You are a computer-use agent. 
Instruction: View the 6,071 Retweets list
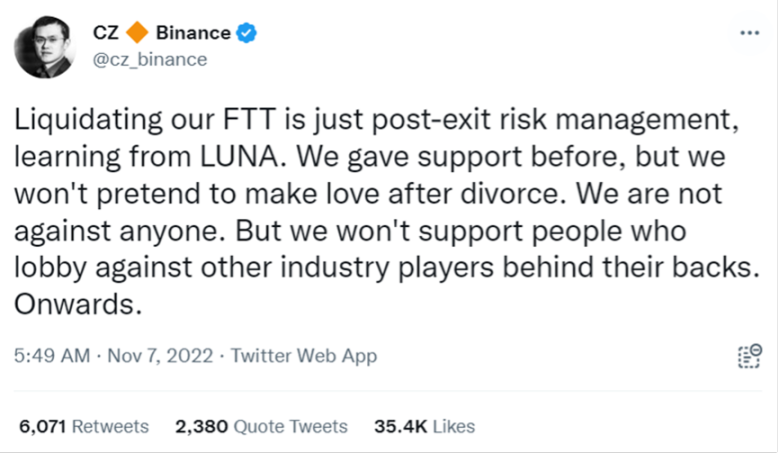coord(83,426)
